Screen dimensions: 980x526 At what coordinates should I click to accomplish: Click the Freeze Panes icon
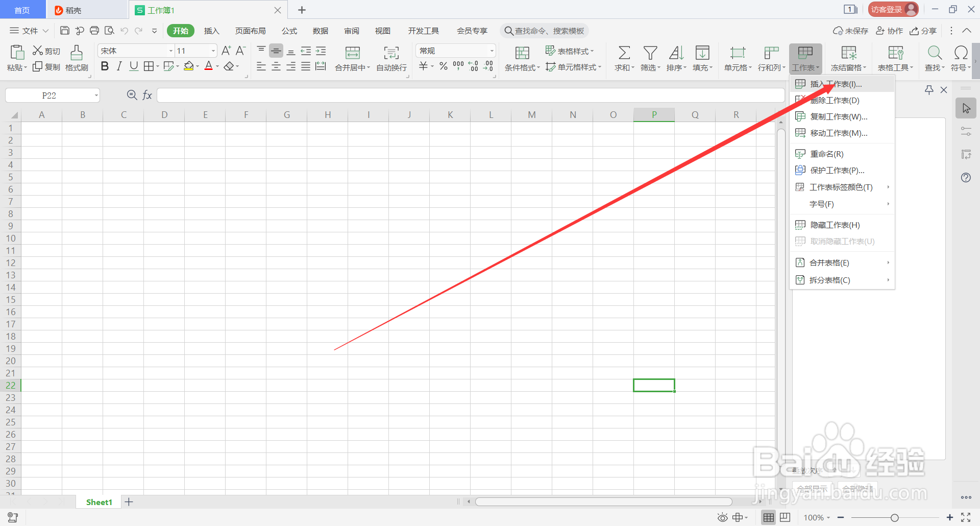point(848,53)
